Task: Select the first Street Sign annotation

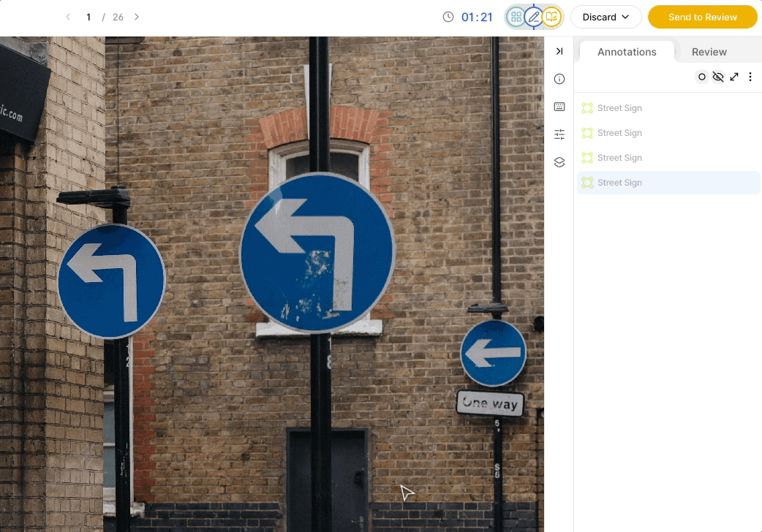Action: tap(668, 108)
